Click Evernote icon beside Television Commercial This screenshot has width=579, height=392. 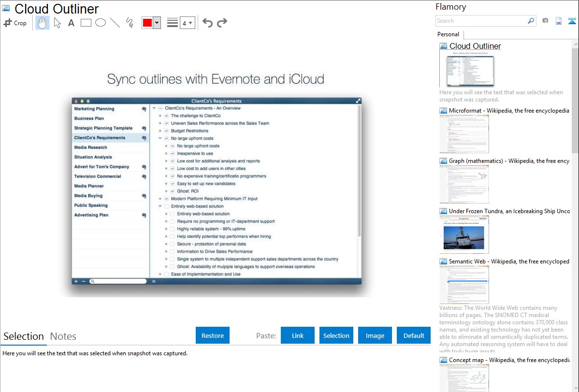click(x=144, y=176)
